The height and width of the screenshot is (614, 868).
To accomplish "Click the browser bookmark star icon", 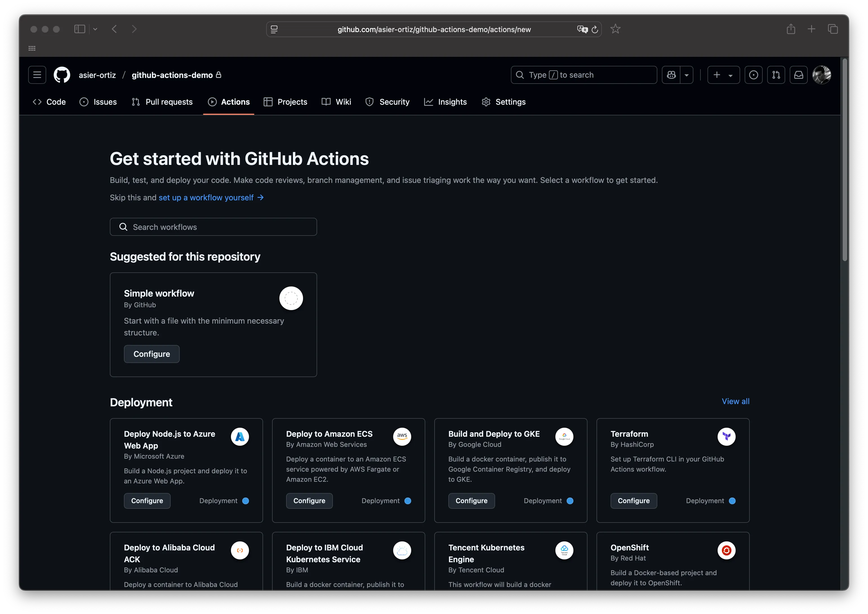I will point(615,29).
